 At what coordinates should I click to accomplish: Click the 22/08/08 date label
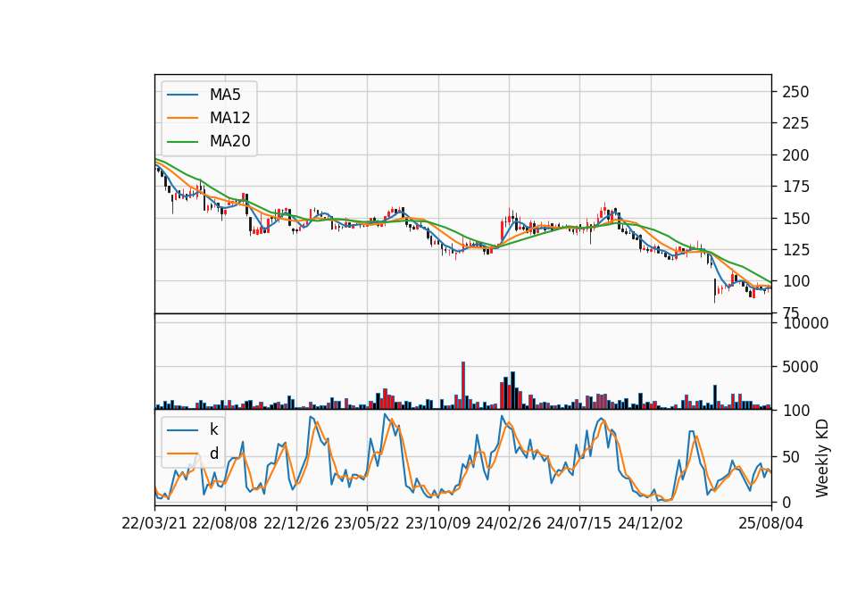click(x=225, y=523)
